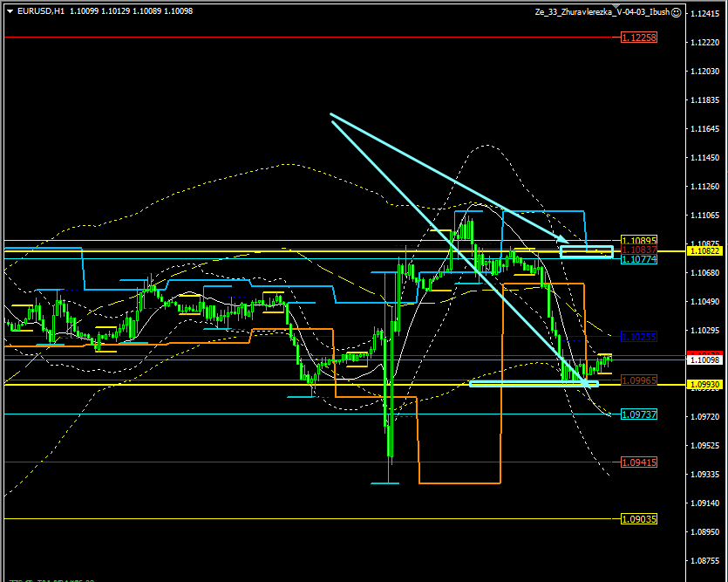
Task: Click 1.10680 on the price scale
Action: click(705, 272)
